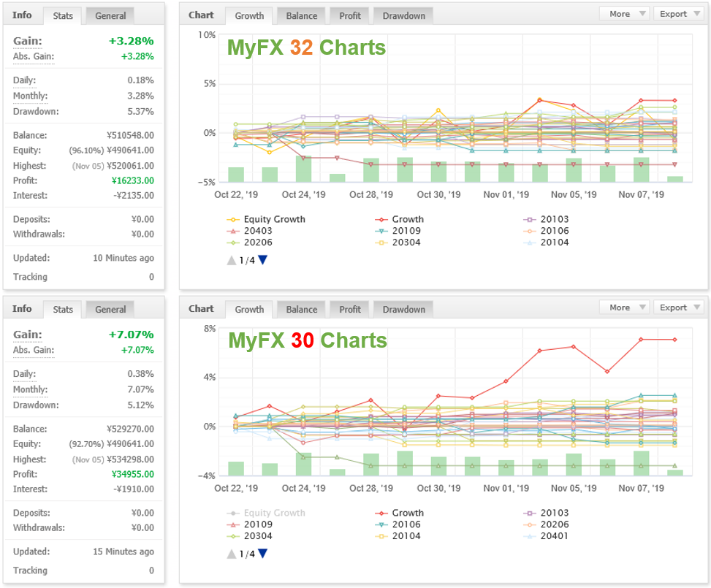The image size is (711, 588).
Task: Switch to Growth tab in top chart
Action: (249, 16)
